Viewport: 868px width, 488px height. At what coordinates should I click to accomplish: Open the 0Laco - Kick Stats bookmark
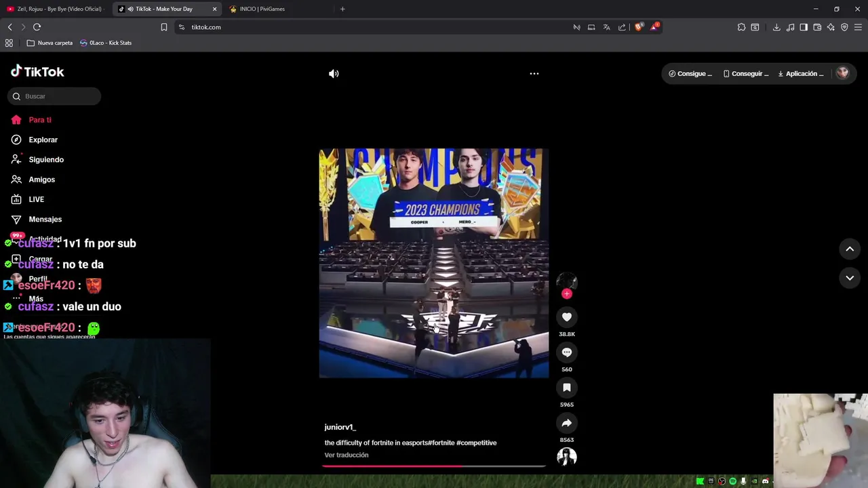[x=106, y=43]
